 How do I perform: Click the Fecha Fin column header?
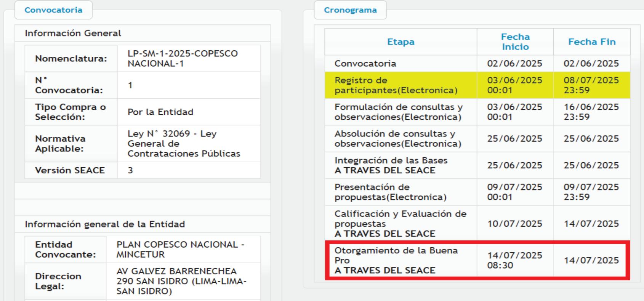tap(591, 42)
